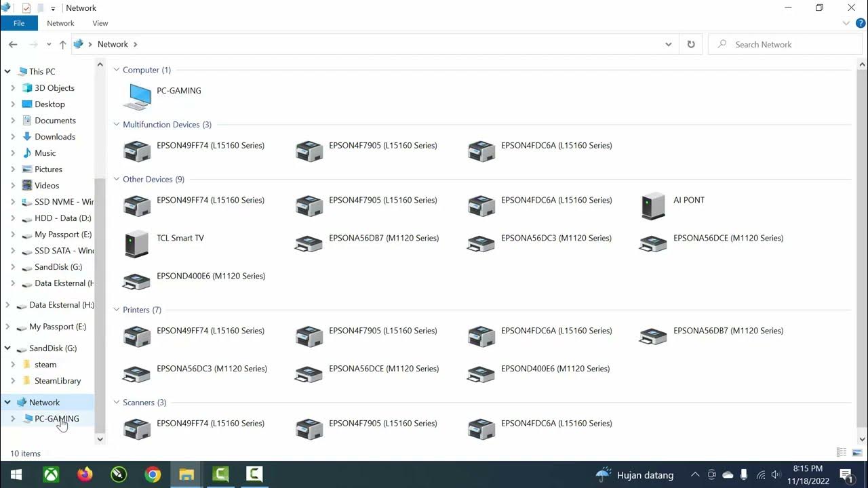Image resolution: width=868 pixels, height=488 pixels.
Task: Select EPSON49FF74 icon under Other Devices
Action: 138,205
